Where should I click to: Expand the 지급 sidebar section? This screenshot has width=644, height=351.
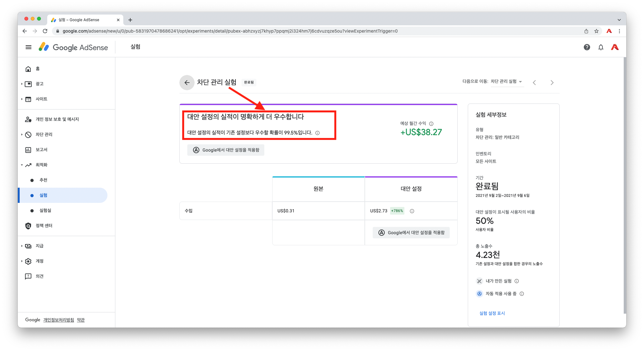[22, 246]
